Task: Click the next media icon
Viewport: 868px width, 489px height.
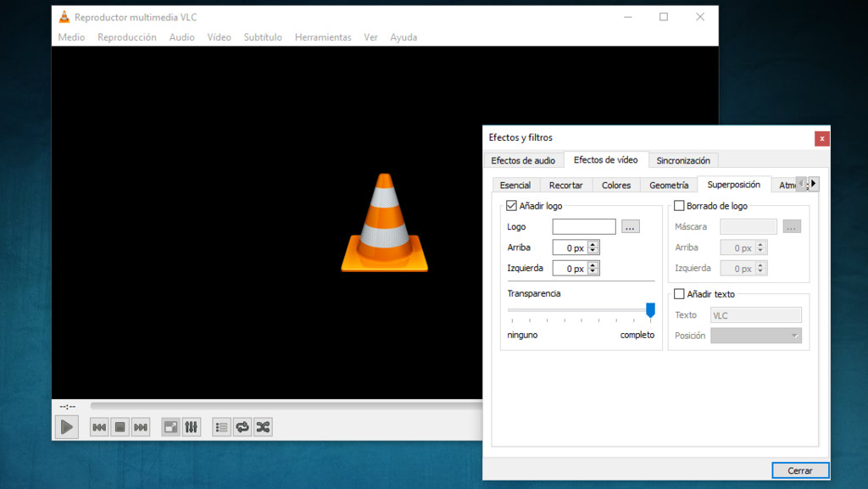Action: pos(141,426)
